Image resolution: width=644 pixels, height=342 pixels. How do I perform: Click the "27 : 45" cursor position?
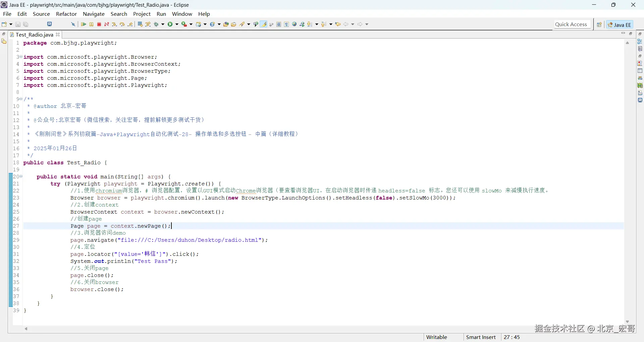click(x=512, y=337)
